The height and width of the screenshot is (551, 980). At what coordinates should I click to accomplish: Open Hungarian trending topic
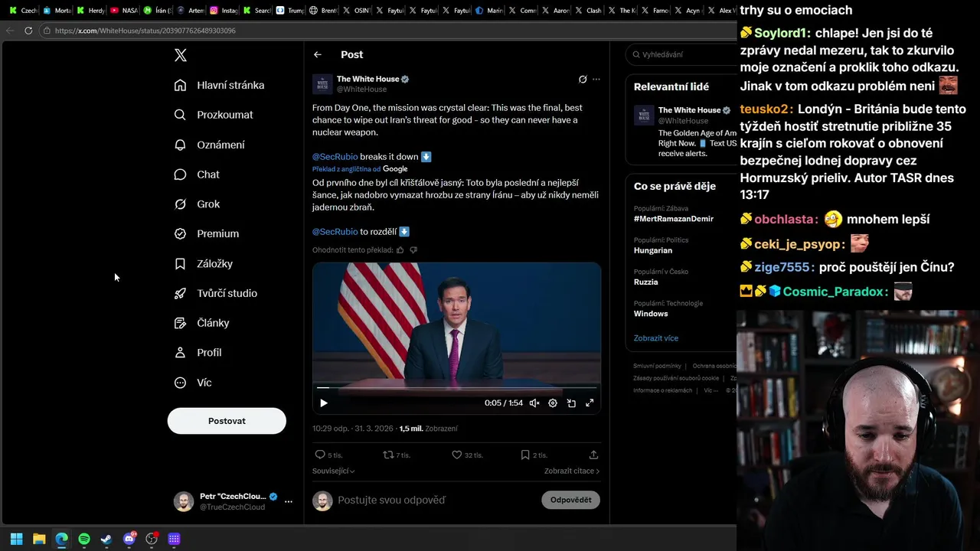click(x=653, y=250)
